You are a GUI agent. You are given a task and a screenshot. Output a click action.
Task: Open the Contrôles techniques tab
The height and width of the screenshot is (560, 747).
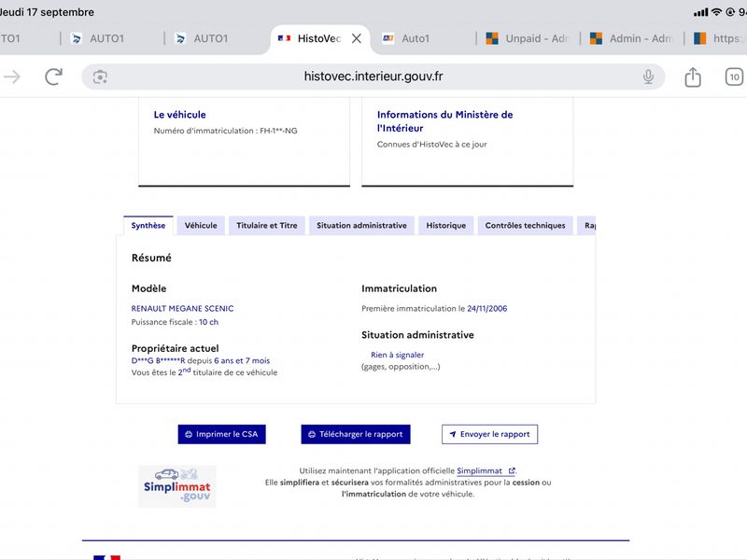pyautogui.click(x=525, y=225)
